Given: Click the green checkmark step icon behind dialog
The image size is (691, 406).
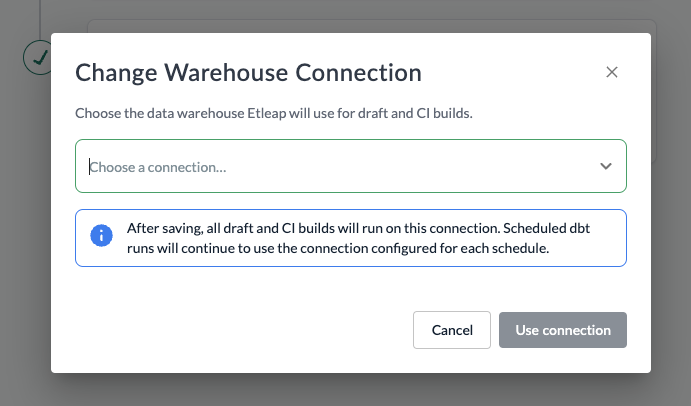Looking at the screenshot, I should 38,57.
